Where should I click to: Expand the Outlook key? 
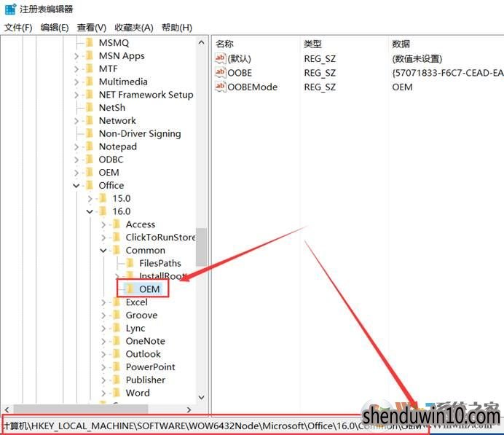point(103,354)
